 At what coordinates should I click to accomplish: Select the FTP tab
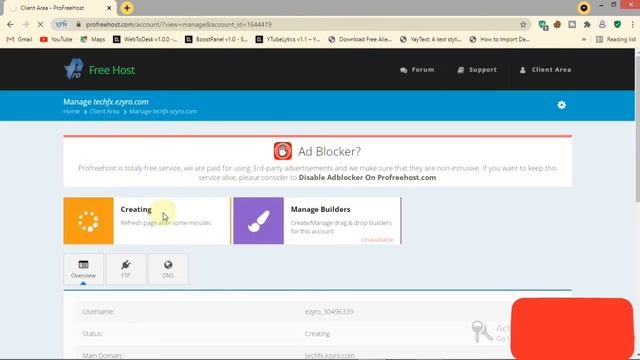(126, 269)
